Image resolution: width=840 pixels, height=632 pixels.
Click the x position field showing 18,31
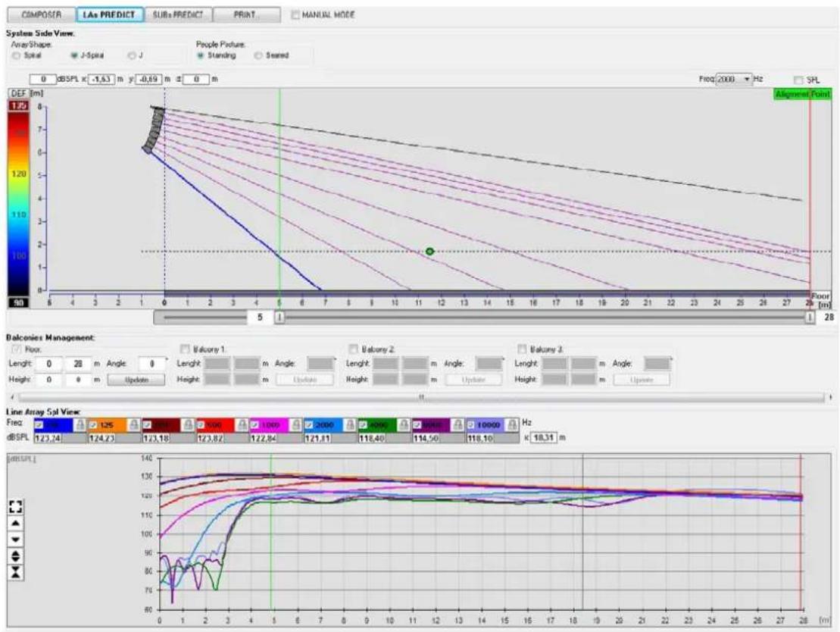pos(544,437)
